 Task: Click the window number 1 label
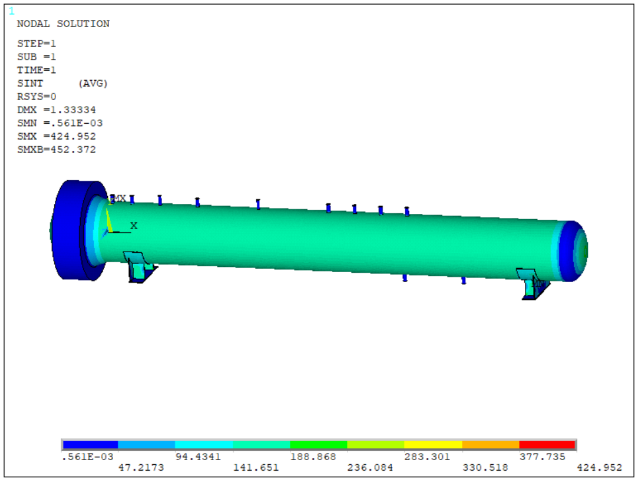[x=11, y=11]
